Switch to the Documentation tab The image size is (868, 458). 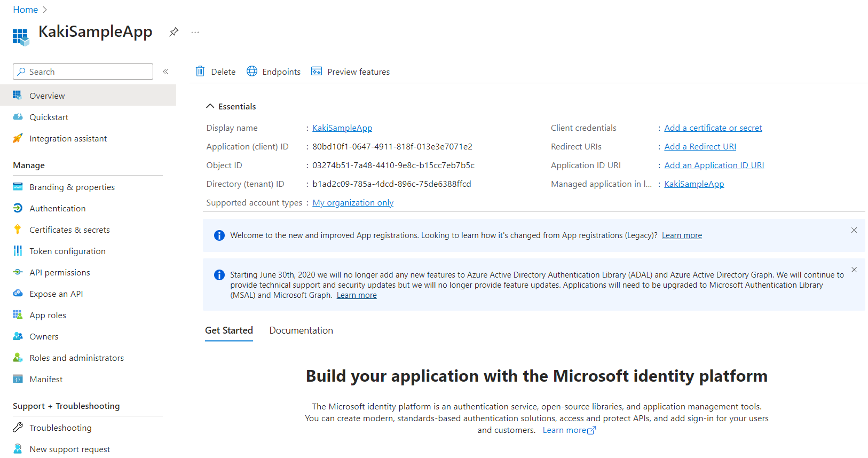tap(301, 330)
